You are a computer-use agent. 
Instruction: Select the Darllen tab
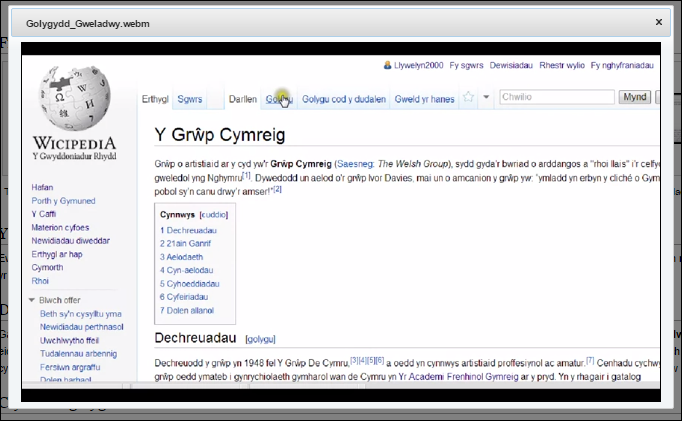click(243, 99)
